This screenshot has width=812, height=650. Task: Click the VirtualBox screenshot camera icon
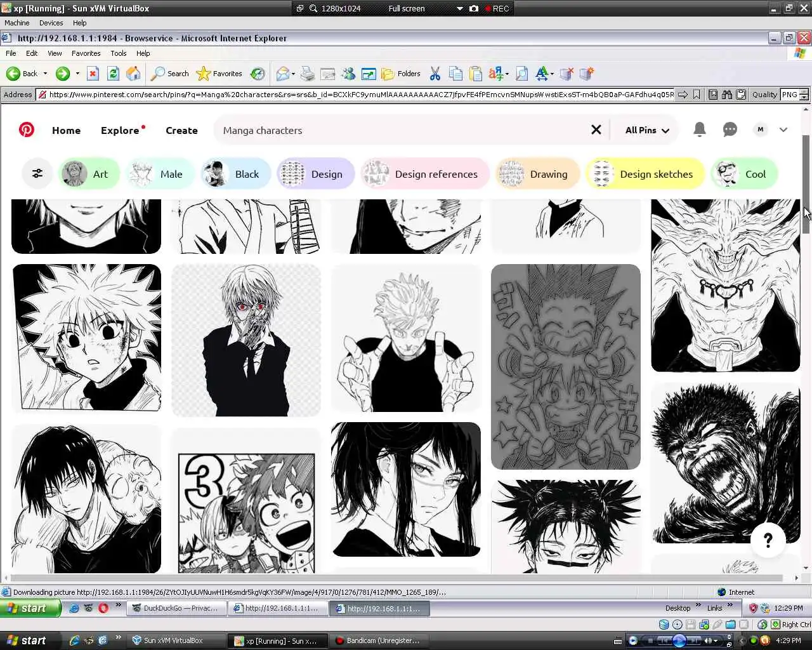click(474, 8)
